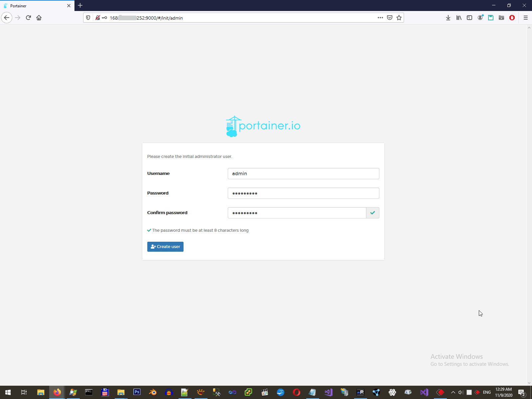Click the password length requirement text
Screen dimensions: 532x399
pos(200,230)
